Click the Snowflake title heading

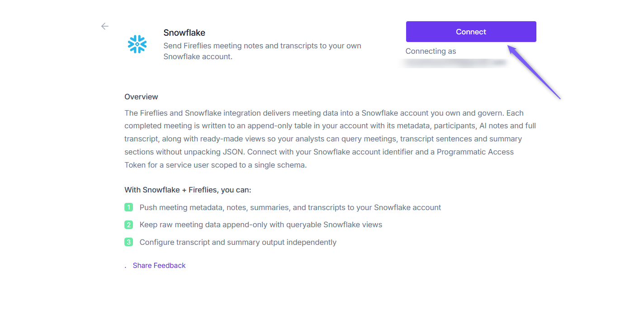184,33
